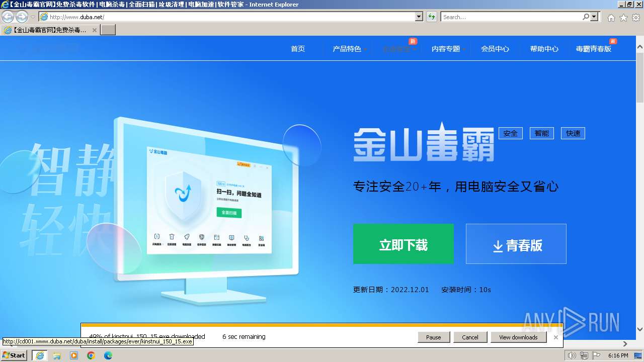Screen dimensions: 644x362
Task: Refresh the page using the green arrows icon
Action: point(431,17)
